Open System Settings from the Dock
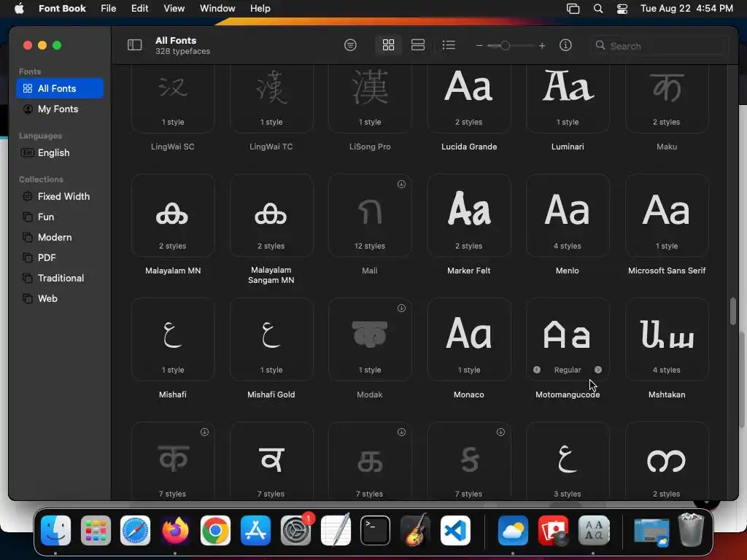 295,531
